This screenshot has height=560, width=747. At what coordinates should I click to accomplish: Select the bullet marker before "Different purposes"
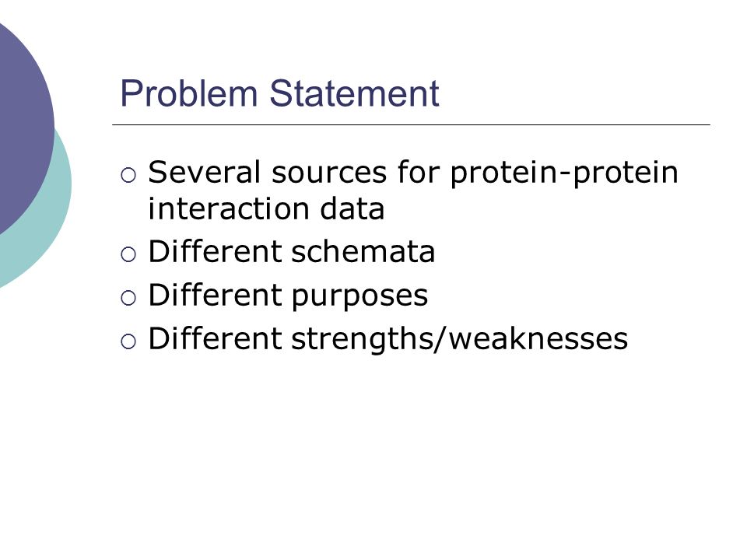click(128, 298)
